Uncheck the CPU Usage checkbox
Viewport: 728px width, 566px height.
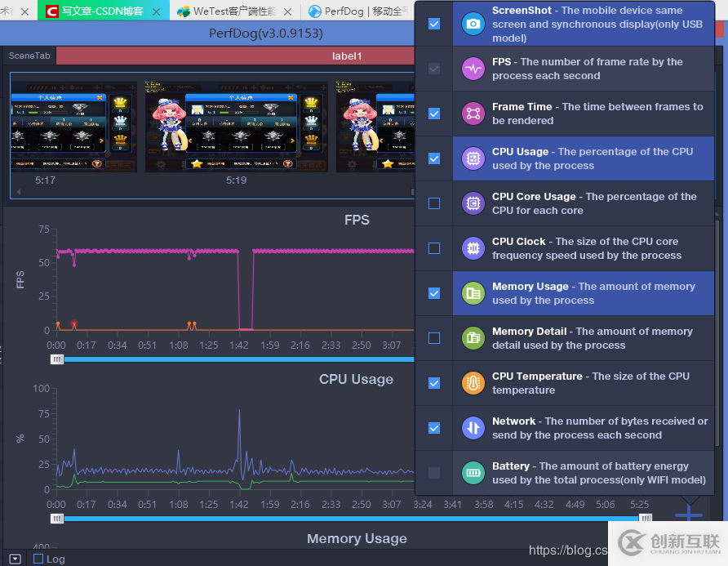coord(434,159)
